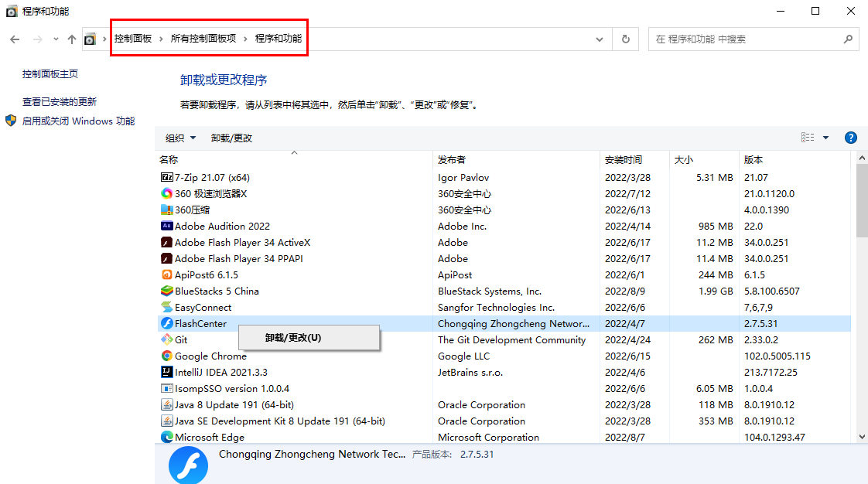Click the Google Chrome icon
The height and width of the screenshot is (484, 868).
[166, 356]
